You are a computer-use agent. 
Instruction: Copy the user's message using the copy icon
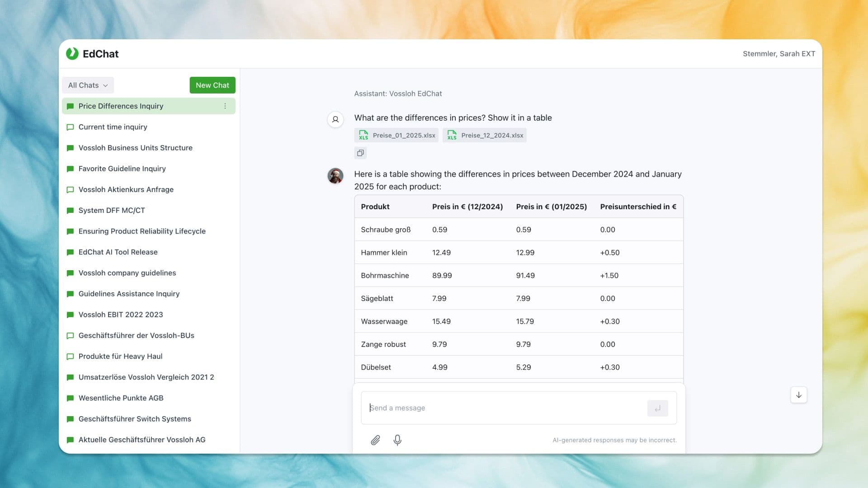[x=360, y=153]
